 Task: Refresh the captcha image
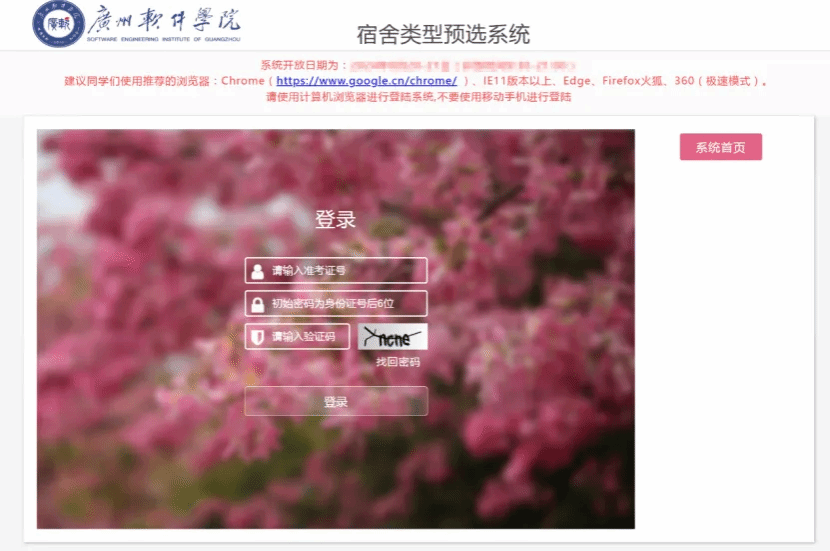click(x=393, y=337)
